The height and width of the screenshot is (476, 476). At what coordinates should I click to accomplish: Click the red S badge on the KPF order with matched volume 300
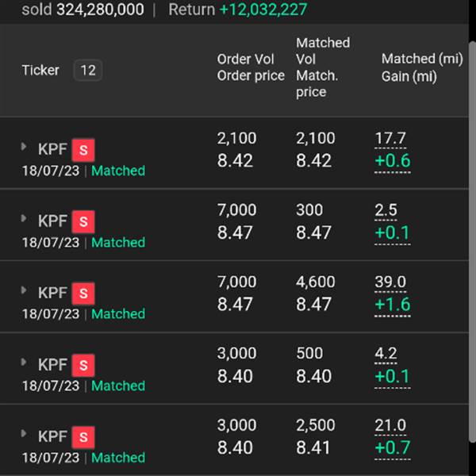tap(83, 221)
